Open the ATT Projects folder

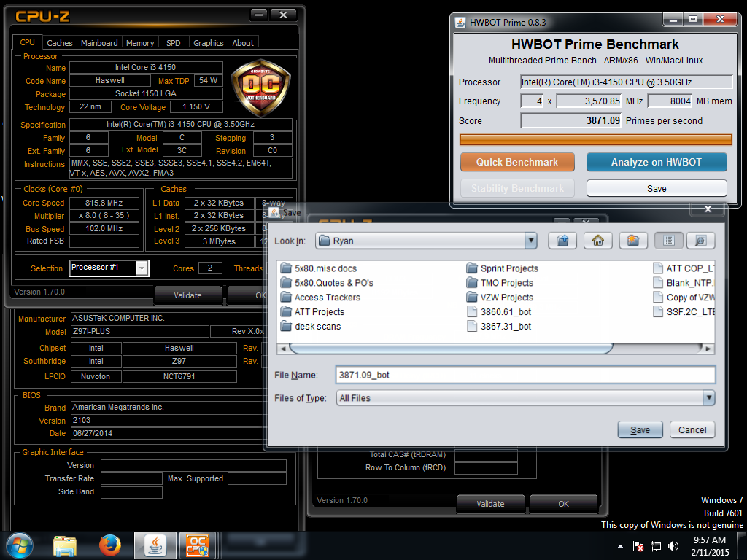pyautogui.click(x=312, y=312)
